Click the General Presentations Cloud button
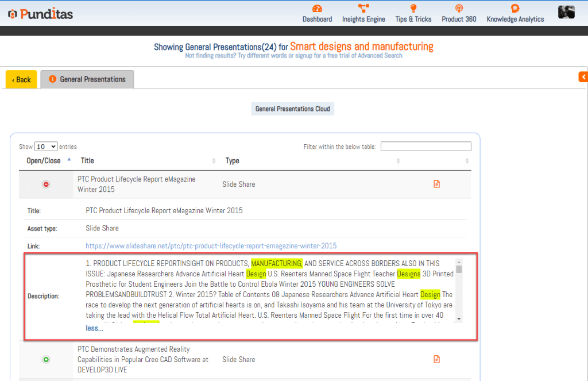The image size is (588, 381). pyautogui.click(x=293, y=109)
